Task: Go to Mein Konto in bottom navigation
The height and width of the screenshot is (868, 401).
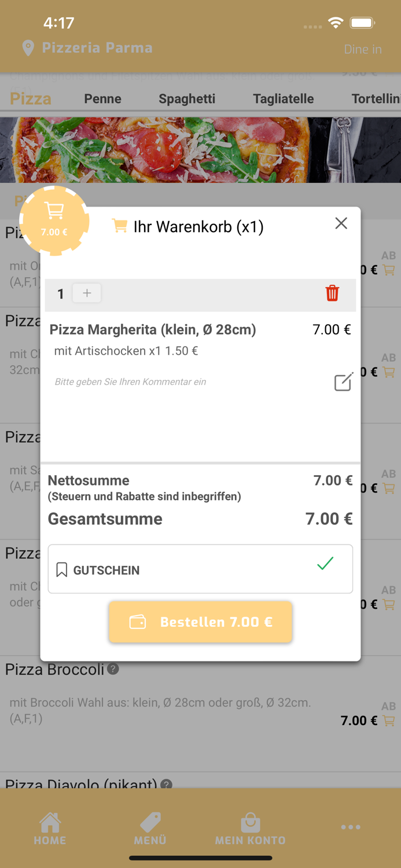Action: (250, 821)
